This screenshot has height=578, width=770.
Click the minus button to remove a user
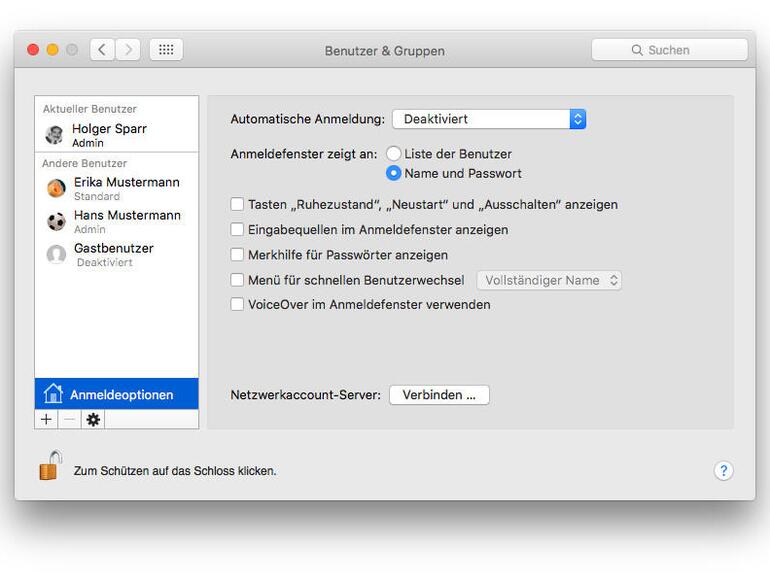(x=69, y=420)
